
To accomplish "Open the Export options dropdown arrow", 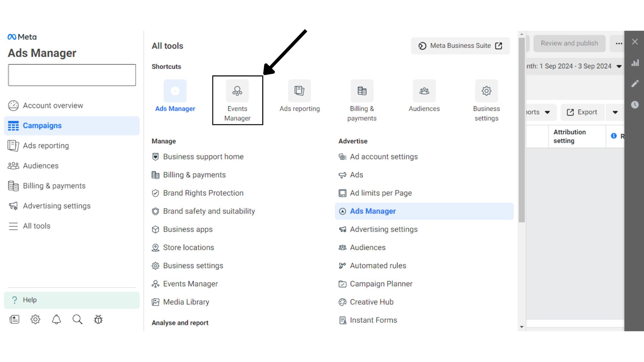I will (615, 112).
